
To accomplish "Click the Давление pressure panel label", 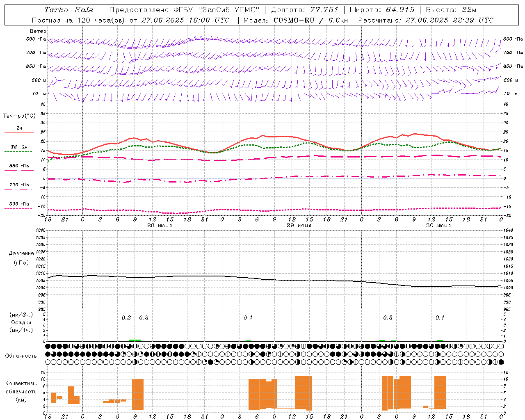I will click(21, 253).
